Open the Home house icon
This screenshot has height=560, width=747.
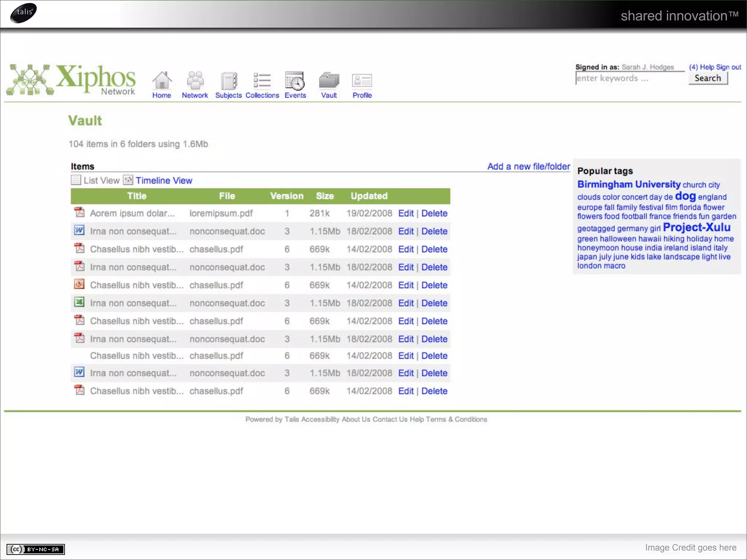click(x=162, y=80)
